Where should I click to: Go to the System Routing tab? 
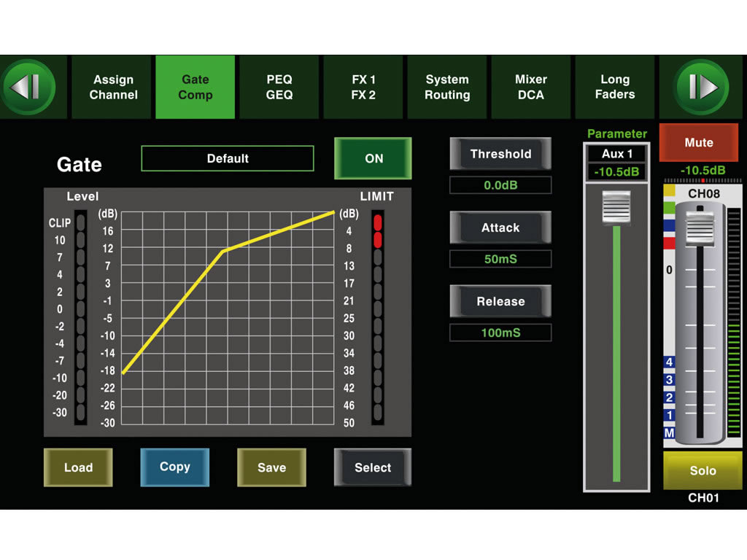[x=447, y=87]
